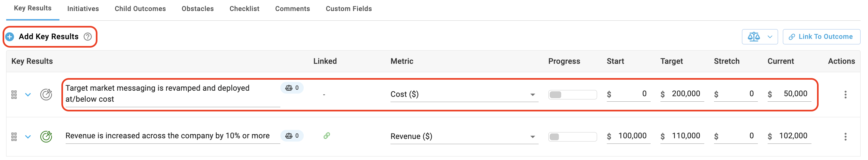Expand the Target market messaging key result chevron
Image resolution: width=868 pixels, height=160 pixels.
(28, 95)
